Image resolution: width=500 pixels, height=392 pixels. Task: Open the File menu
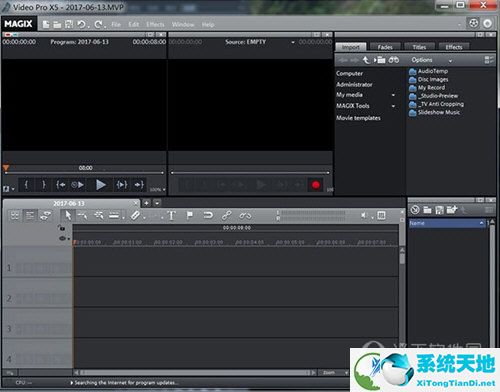coord(116,24)
